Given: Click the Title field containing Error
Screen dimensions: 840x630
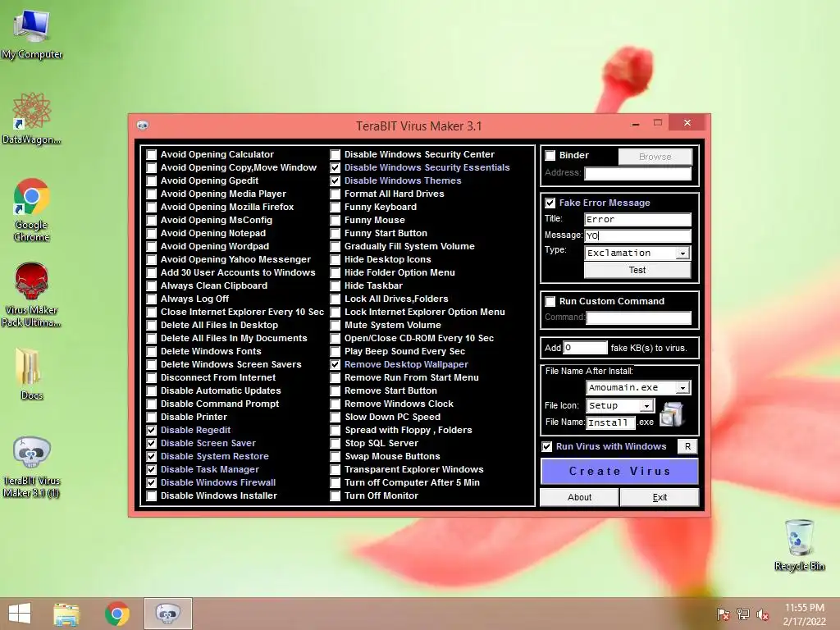Looking at the screenshot, I should [x=637, y=220].
